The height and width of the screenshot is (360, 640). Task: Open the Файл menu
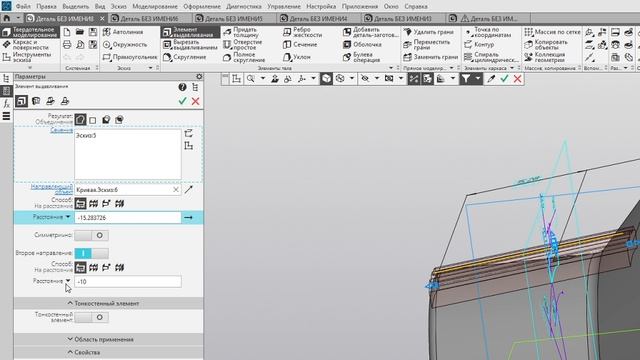coord(23,7)
